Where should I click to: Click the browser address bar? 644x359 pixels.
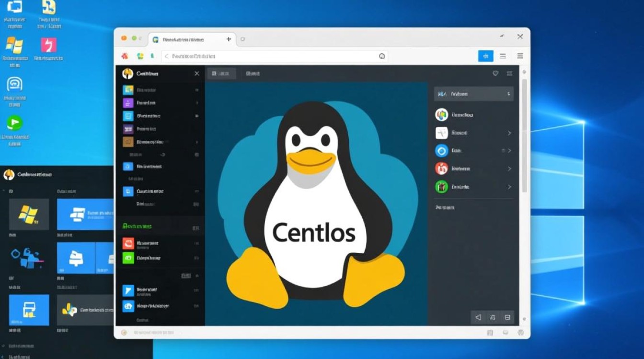coord(275,56)
